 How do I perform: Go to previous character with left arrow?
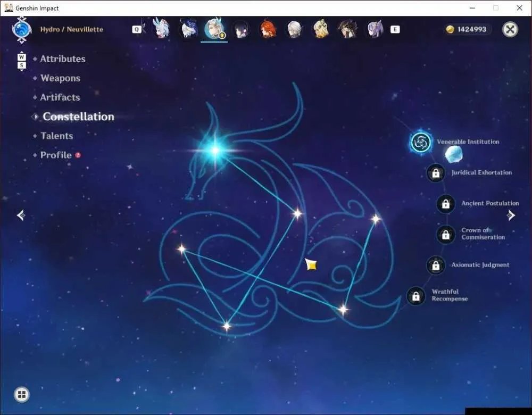(x=21, y=215)
